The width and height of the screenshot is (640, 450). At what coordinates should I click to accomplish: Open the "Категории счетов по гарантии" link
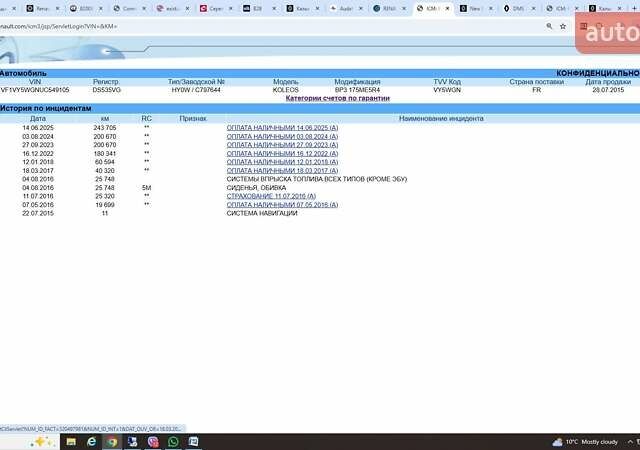[337, 98]
